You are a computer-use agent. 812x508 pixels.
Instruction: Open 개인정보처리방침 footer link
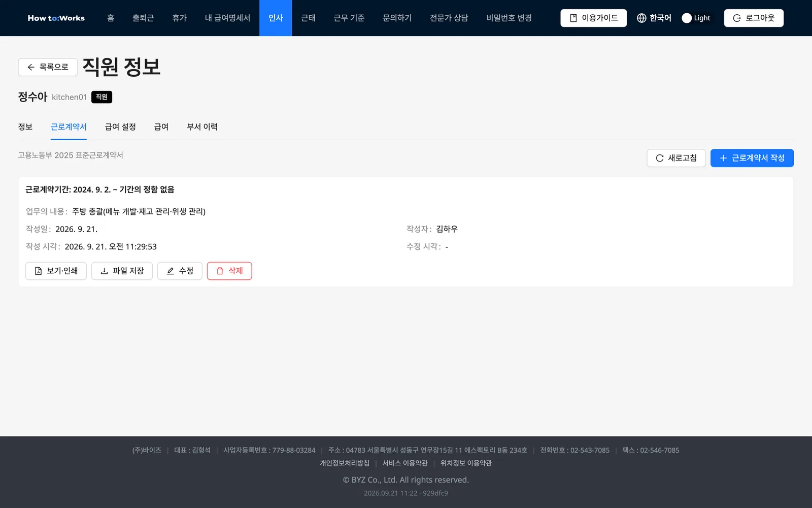(345, 463)
